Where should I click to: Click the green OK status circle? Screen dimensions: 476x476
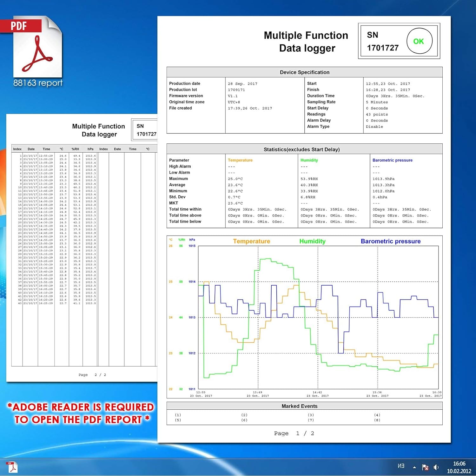(x=419, y=41)
